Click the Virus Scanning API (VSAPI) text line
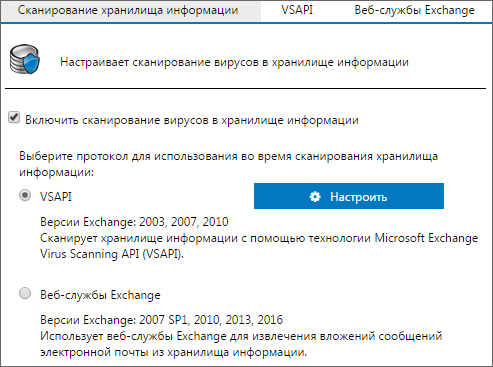This screenshot has width=493, height=367. (112, 254)
